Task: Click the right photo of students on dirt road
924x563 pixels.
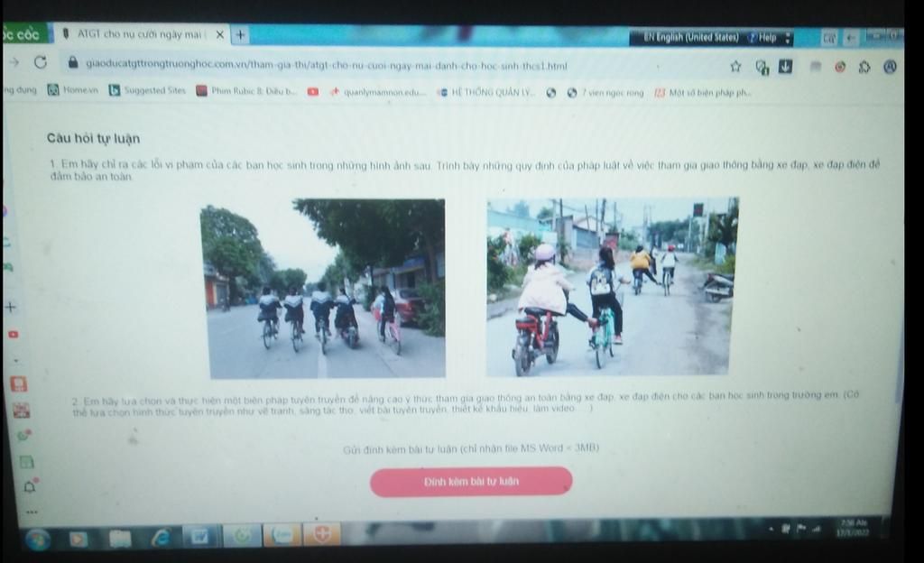Action: tap(611, 287)
